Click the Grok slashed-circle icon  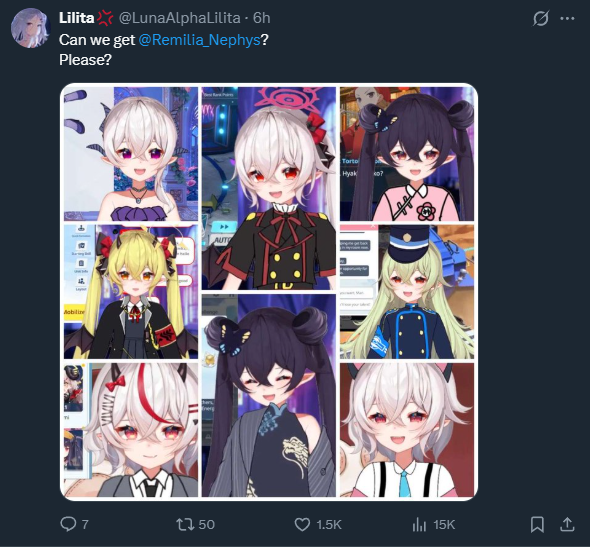(541, 18)
